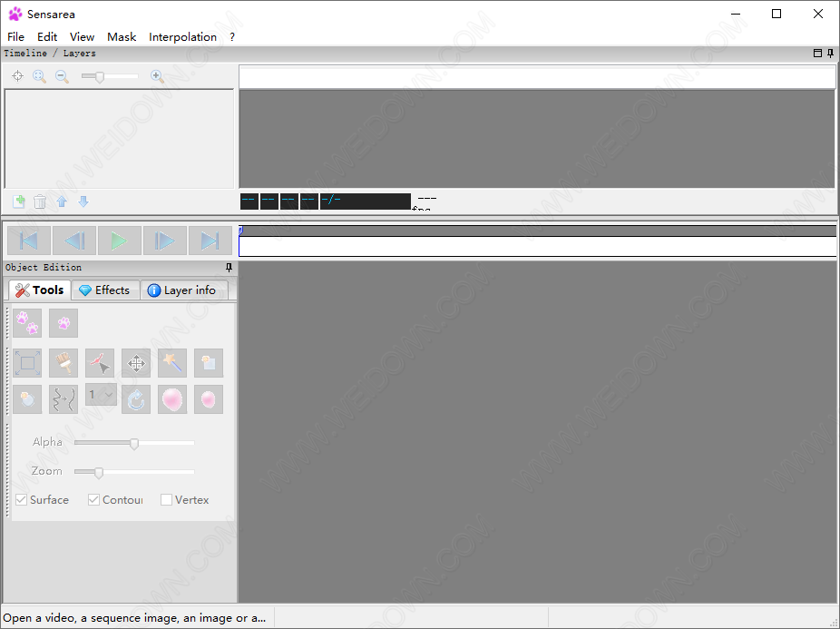Play the video with green arrow
This screenshot has width=840, height=629.
(120, 241)
